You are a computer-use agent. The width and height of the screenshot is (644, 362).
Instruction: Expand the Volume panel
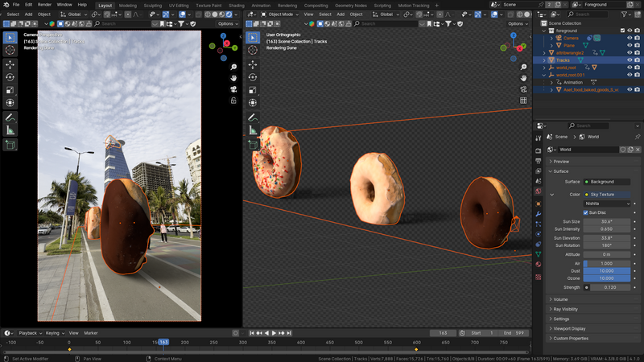pyautogui.click(x=561, y=299)
